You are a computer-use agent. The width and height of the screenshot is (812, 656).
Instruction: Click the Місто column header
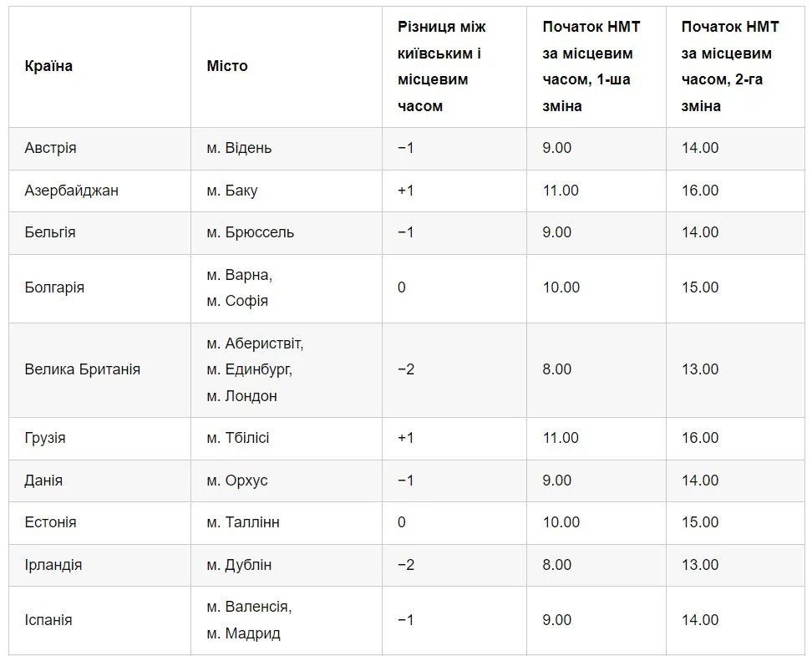click(x=227, y=66)
